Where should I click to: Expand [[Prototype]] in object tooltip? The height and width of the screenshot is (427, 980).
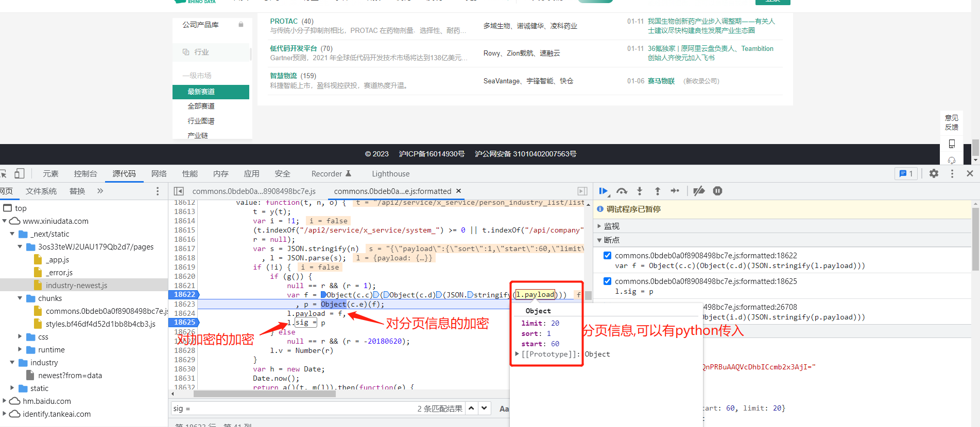click(x=517, y=354)
